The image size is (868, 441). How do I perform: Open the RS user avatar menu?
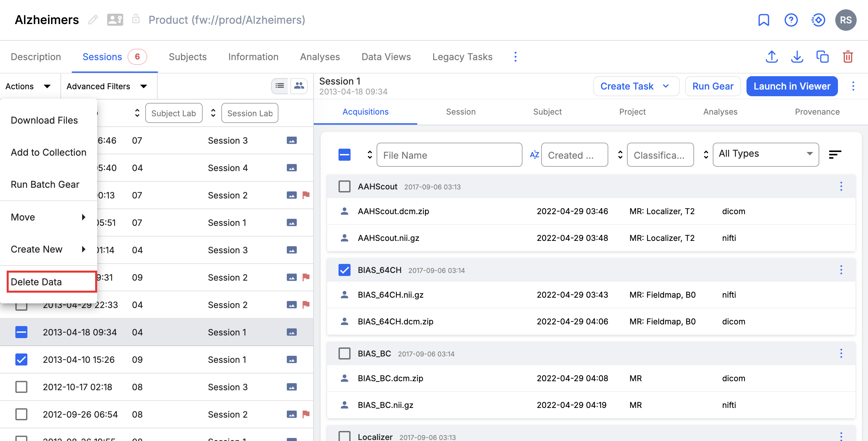pyautogui.click(x=845, y=20)
